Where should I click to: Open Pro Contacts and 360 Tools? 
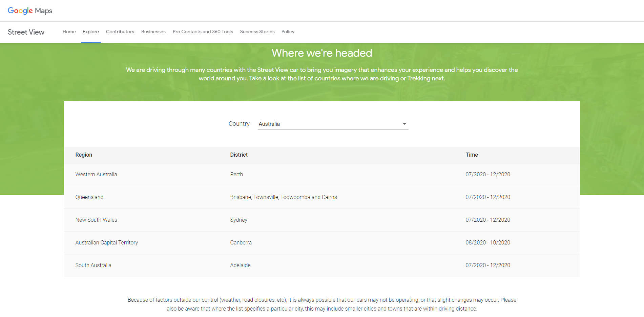[203, 32]
